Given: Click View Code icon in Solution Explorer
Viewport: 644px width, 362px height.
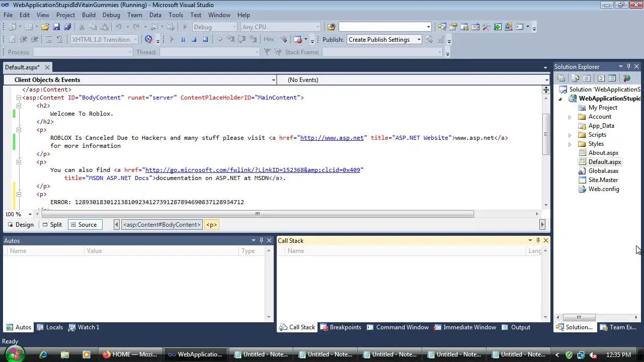Looking at the screenshot, I should click(x=601, y=78).
